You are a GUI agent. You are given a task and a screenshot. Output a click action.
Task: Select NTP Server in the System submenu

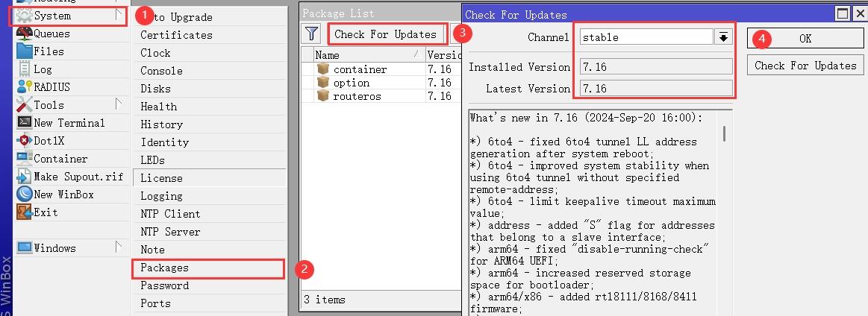(x=209, y=232)
